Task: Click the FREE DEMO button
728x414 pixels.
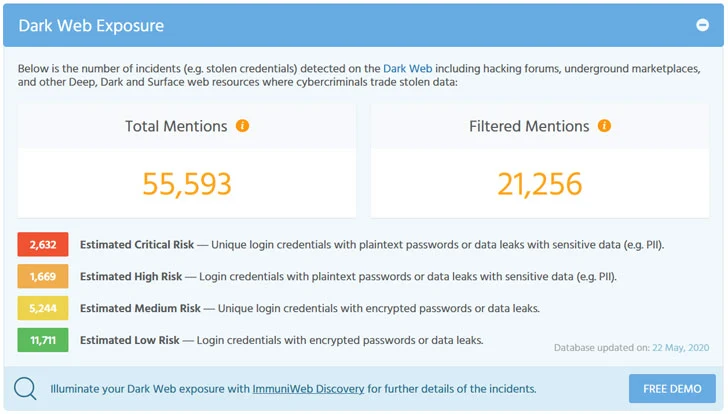Action: click(x=672, y=389)
